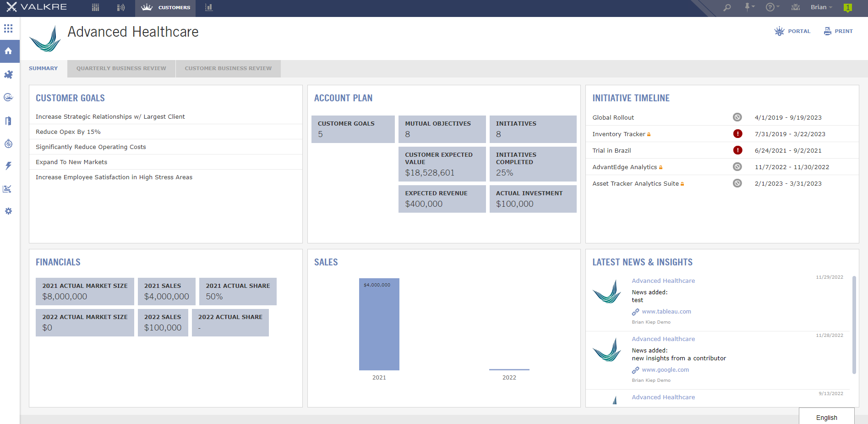
Task: Switch to the Customer Business Review tab
Action: (228, 68)
